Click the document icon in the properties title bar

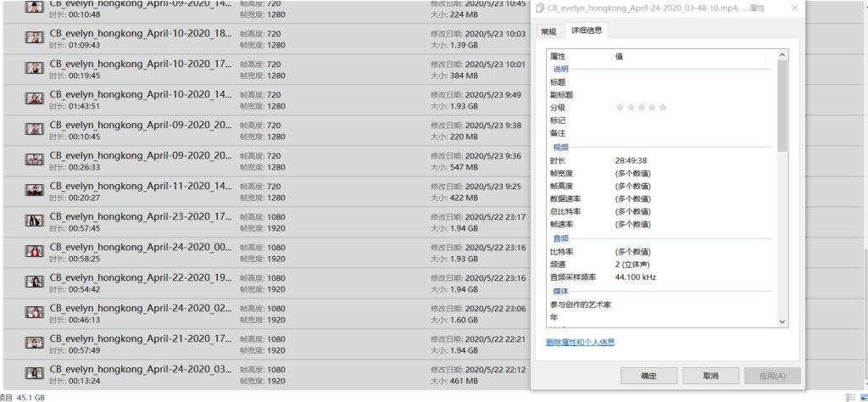click(540, 8)
